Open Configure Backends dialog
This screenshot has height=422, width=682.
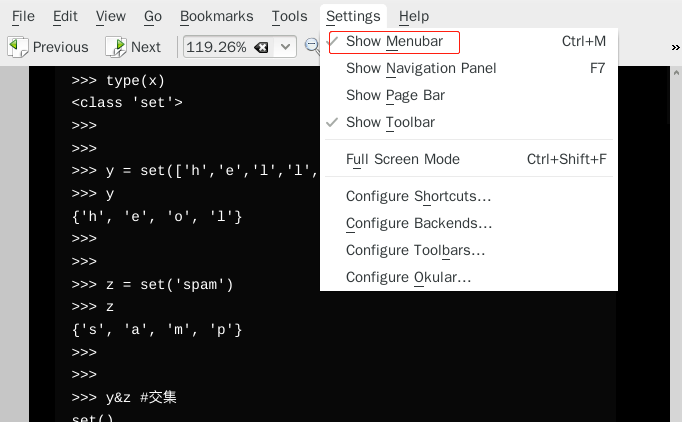(468, 224)
